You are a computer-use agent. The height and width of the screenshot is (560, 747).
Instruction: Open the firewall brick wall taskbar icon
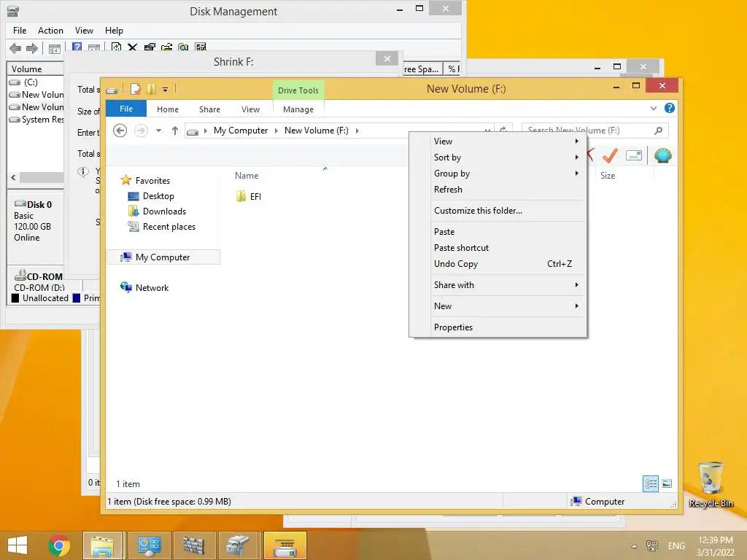click(x=193, y=545)
